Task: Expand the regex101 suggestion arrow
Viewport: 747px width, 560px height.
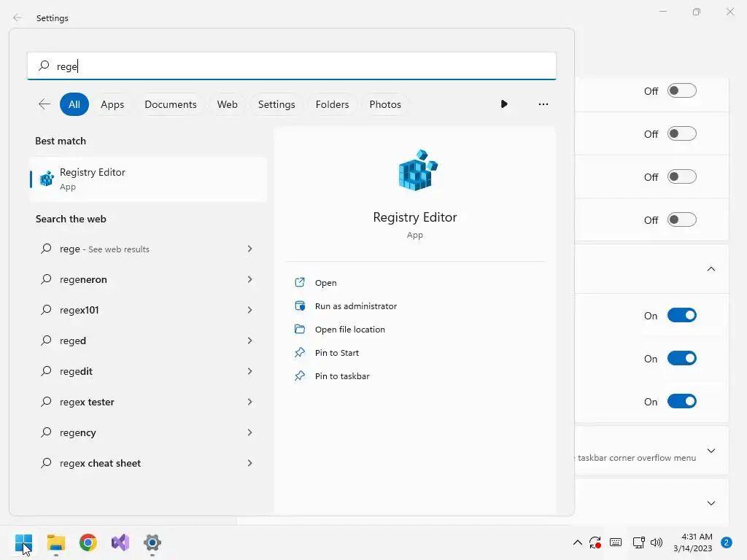Action: tap(249, 310)
